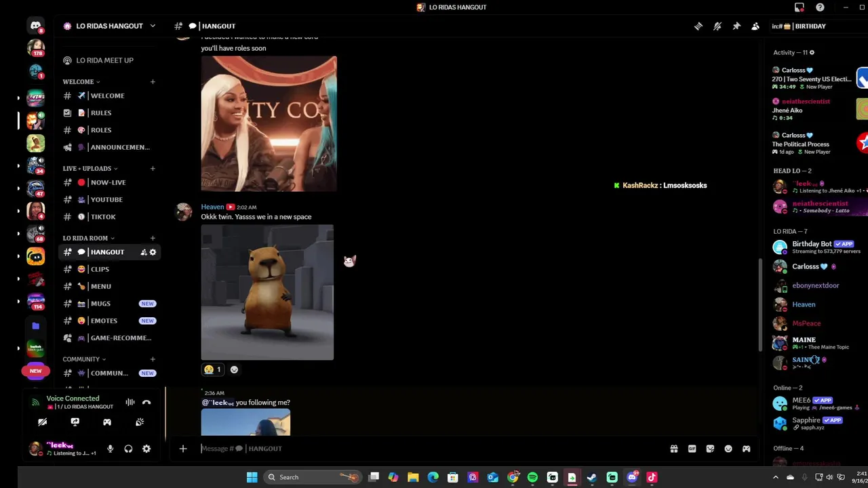Open the sticker picker icon
This screenshot has width=868, height=488.
pos(710,449)
